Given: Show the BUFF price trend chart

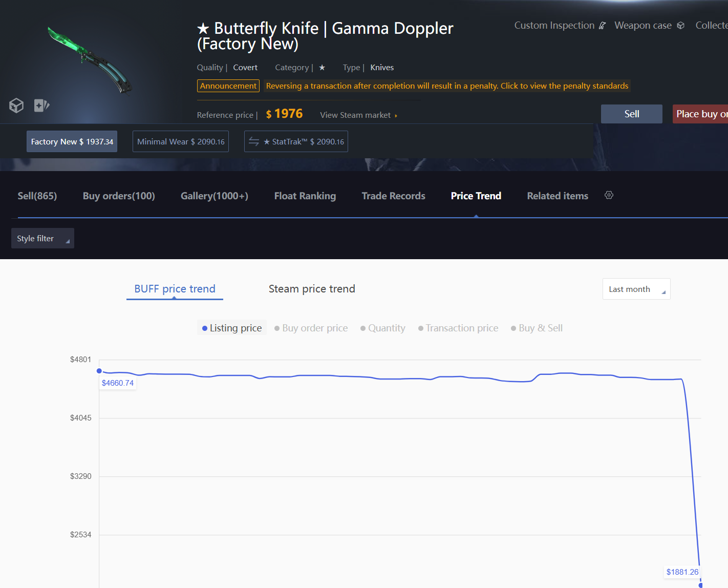Looking at the screenshot, I should coord(175,289).
